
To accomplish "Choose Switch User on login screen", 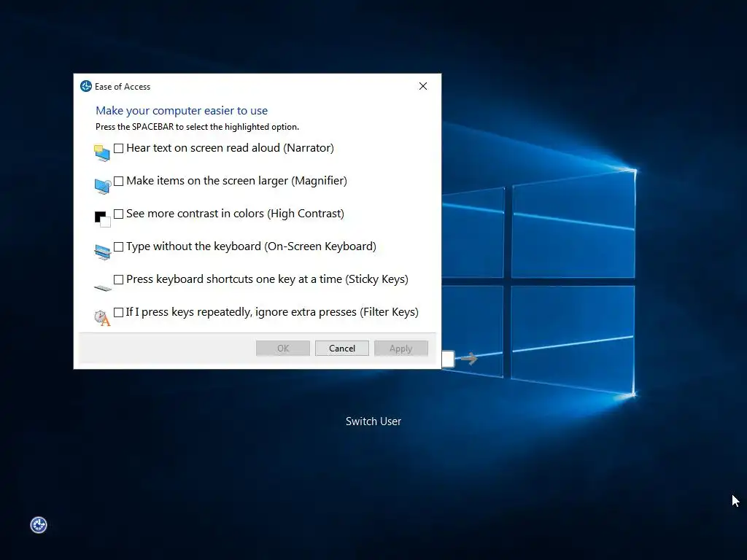I will (x=373, y=421).
